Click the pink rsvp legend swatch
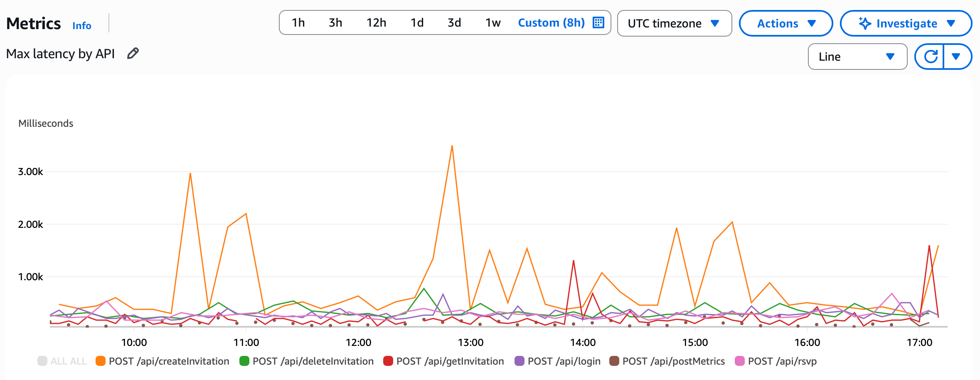980x380 pixels. pos(740,361)
